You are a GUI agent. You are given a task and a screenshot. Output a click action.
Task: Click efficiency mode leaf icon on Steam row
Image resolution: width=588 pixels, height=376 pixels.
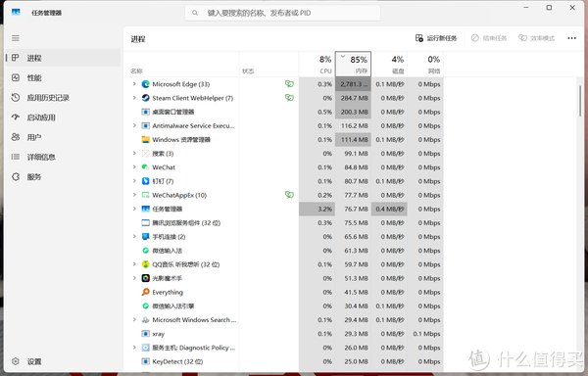tap(289, 98)
